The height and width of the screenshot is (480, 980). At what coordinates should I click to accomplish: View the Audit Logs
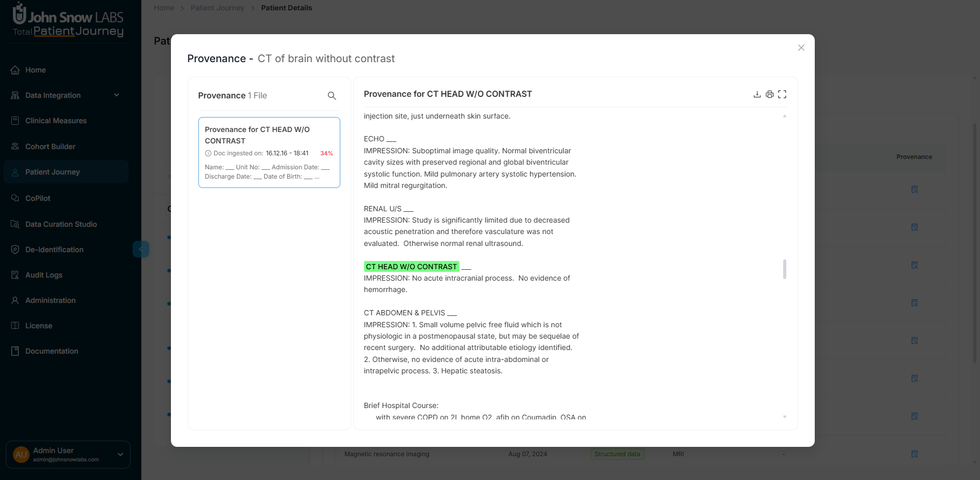point(43,275)
